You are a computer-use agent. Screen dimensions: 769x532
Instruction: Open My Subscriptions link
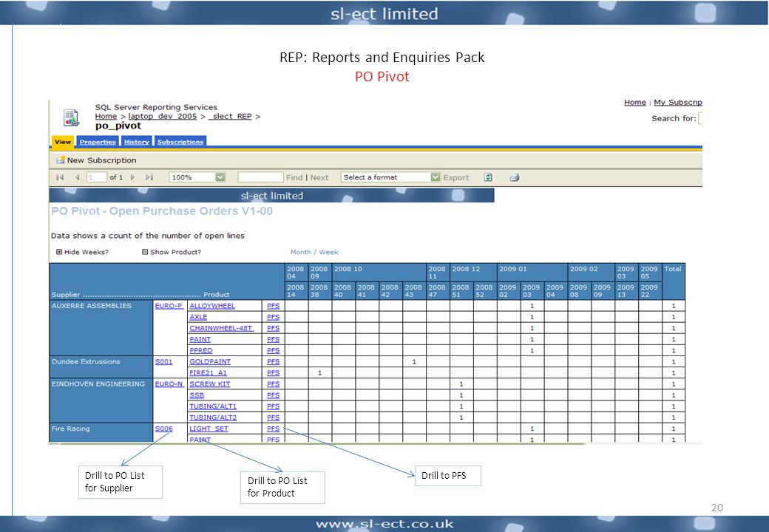678,102
